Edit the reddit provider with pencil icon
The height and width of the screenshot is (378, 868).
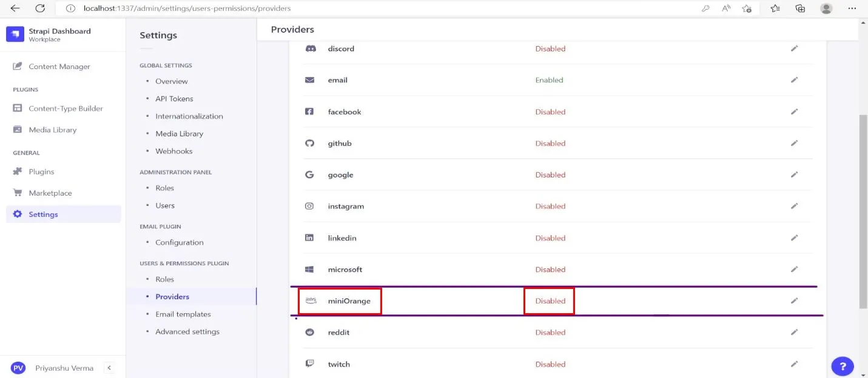pos(794,332)
